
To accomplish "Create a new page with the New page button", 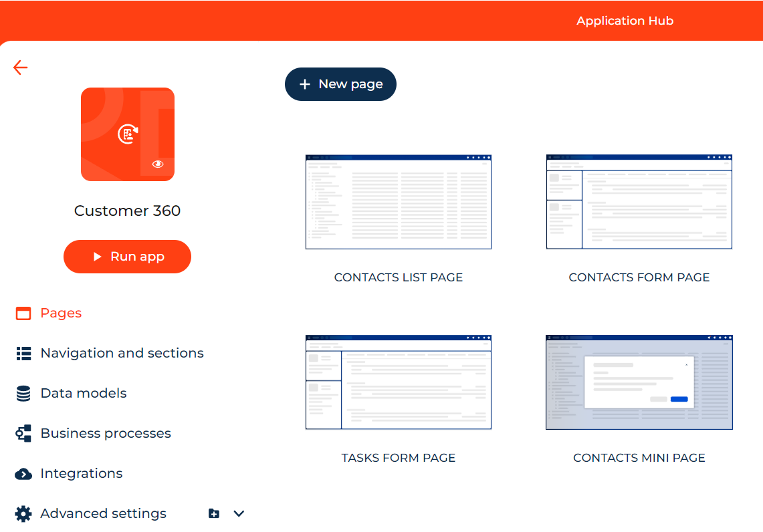I will [x=340, y=84].
